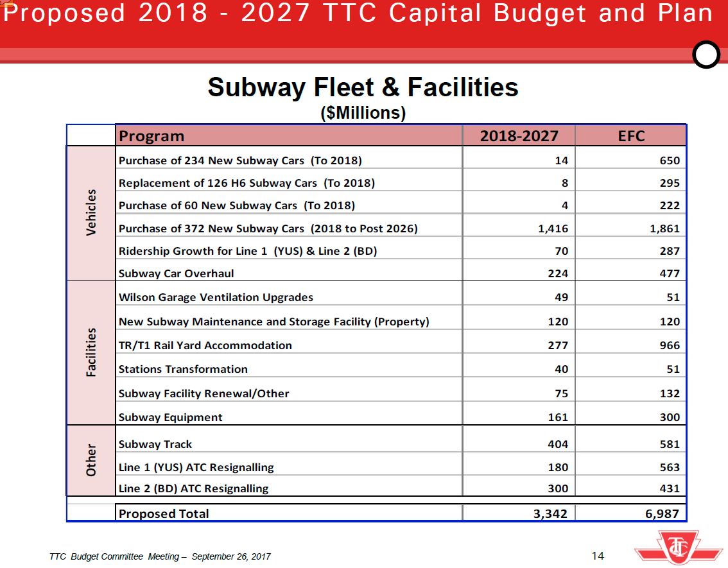Viewport: 728px width, 568px height.
Task: Click 'Wilson Garage Ventilation Upgrades' entry
Action: pos(216,297)
